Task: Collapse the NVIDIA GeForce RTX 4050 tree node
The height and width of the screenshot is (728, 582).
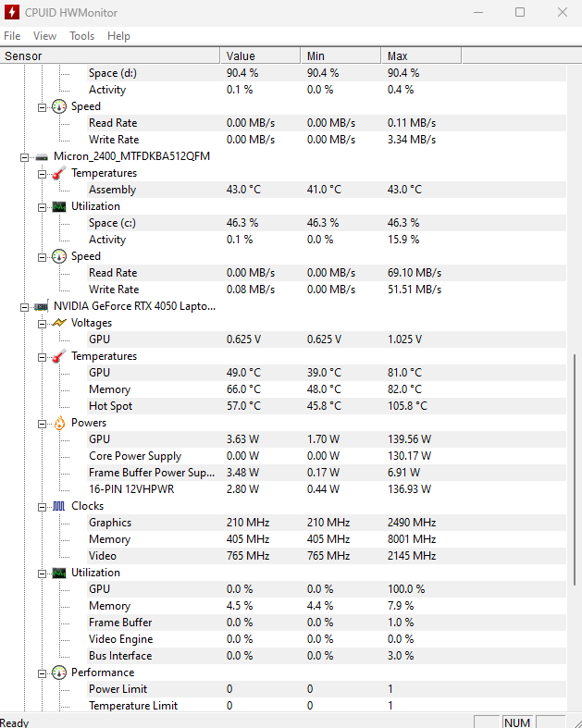Action: click(x=25, y=306)
